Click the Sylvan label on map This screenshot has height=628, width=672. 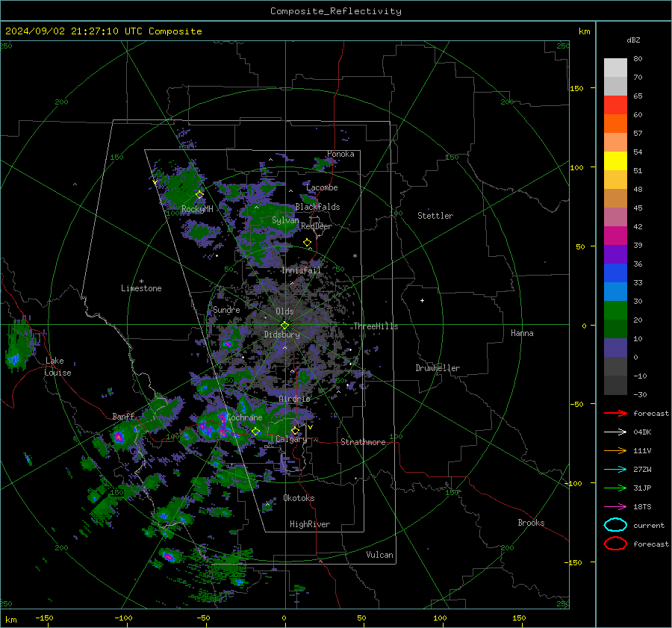click(x=285, y=220)
